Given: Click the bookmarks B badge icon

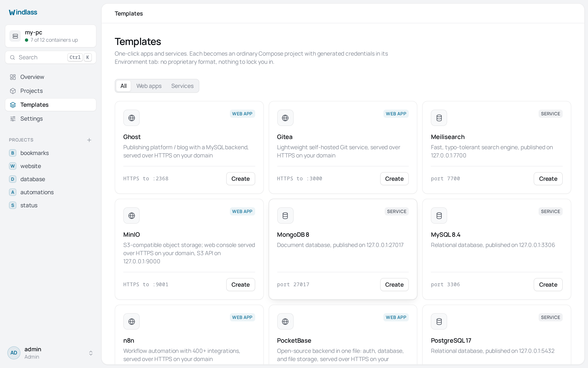Looking at the screenshot, I should coord(13,153).
